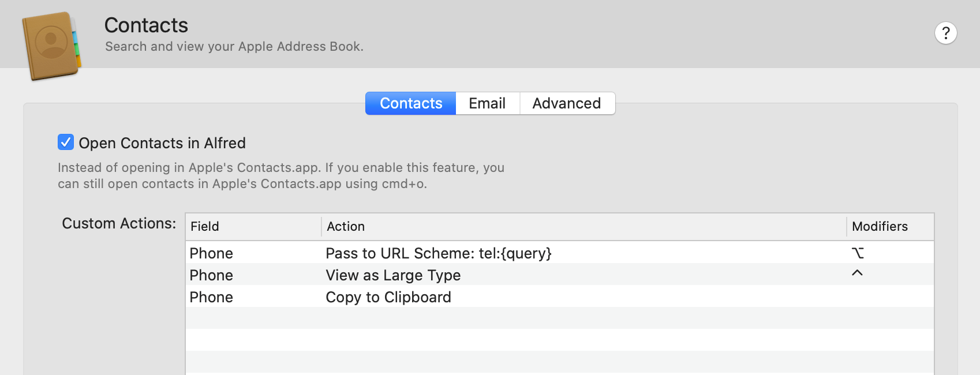Click the Contacts address book icon

(51, 46)
